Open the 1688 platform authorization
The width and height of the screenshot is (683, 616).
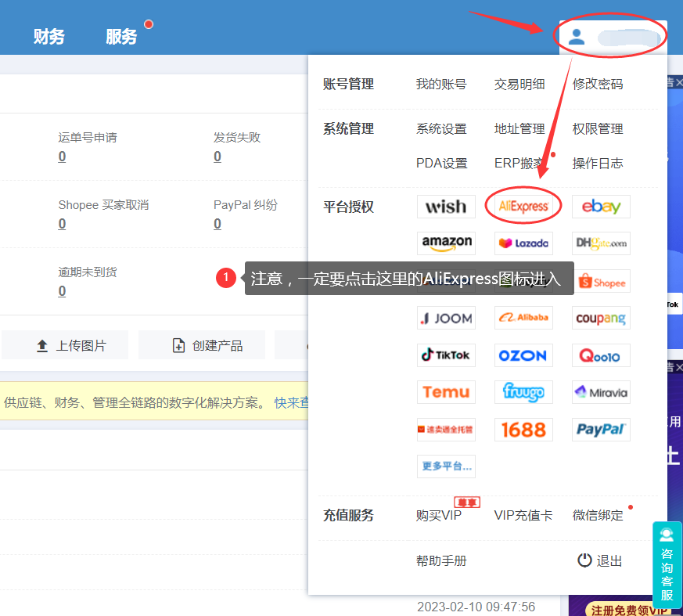523,430
